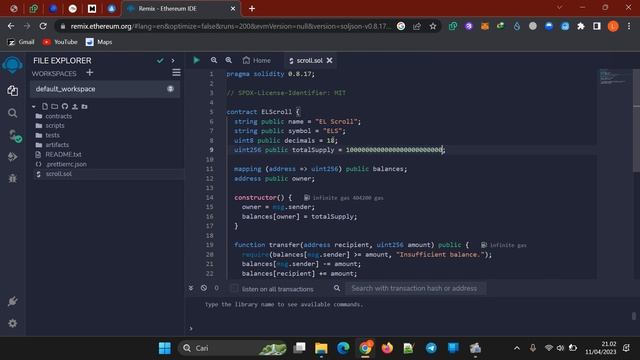Create a new workspace with plus icon
640x360 pixels.
click(x=90, y=73)
